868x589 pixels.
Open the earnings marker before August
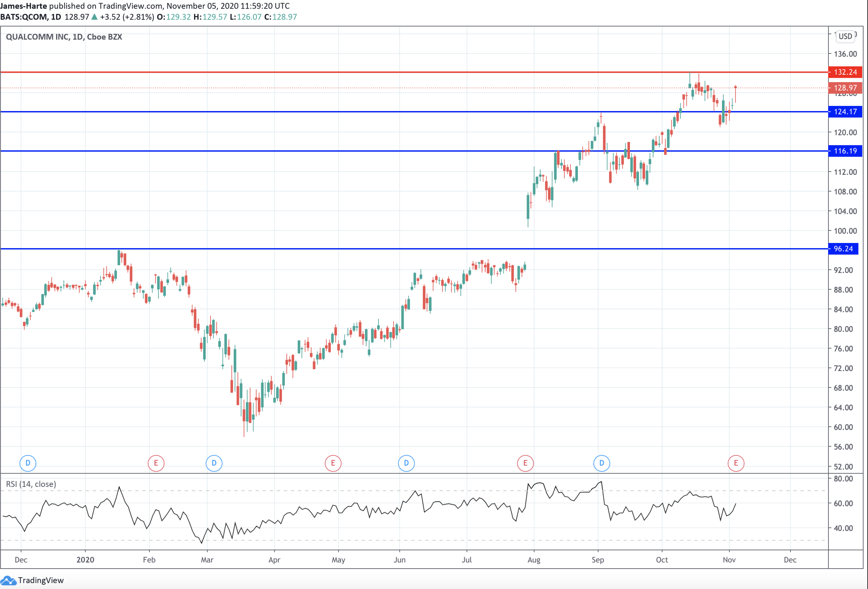pos(525,463)
